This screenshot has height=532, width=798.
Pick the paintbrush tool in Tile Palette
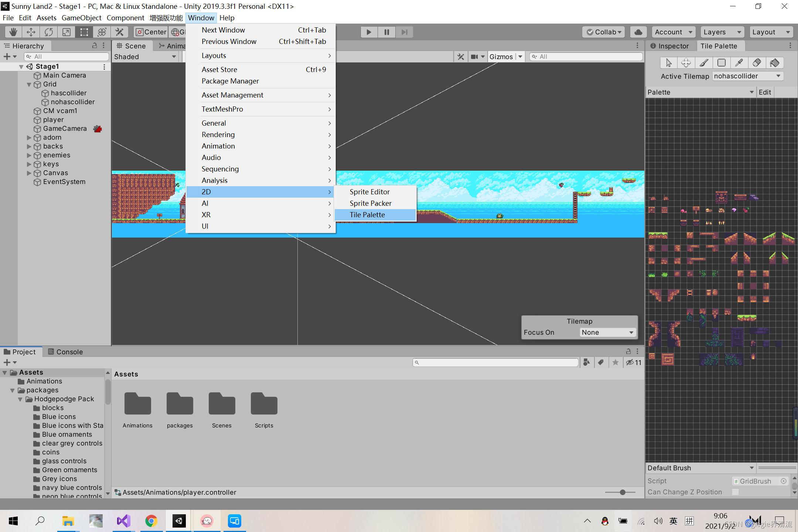pos(704,63)
